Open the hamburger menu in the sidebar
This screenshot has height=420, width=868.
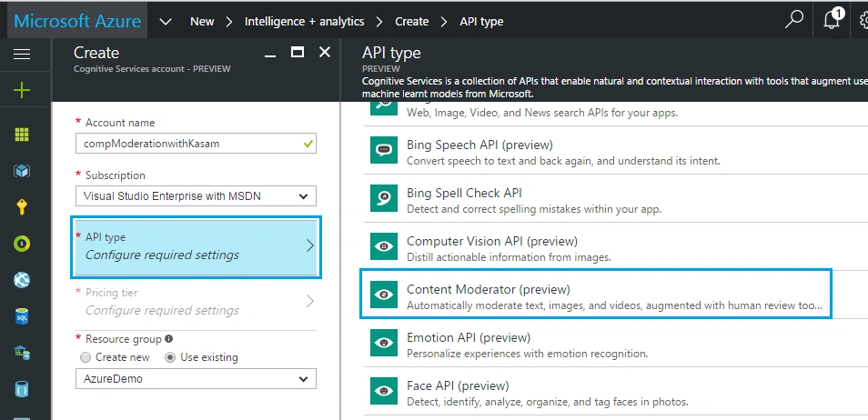[x=22, y=55]
